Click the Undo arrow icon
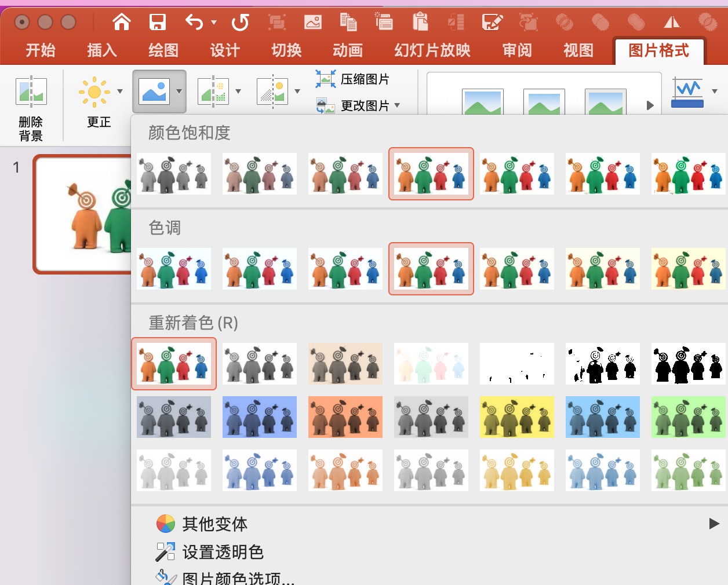Viewport: 728px width, 585px height. (194, 22)
